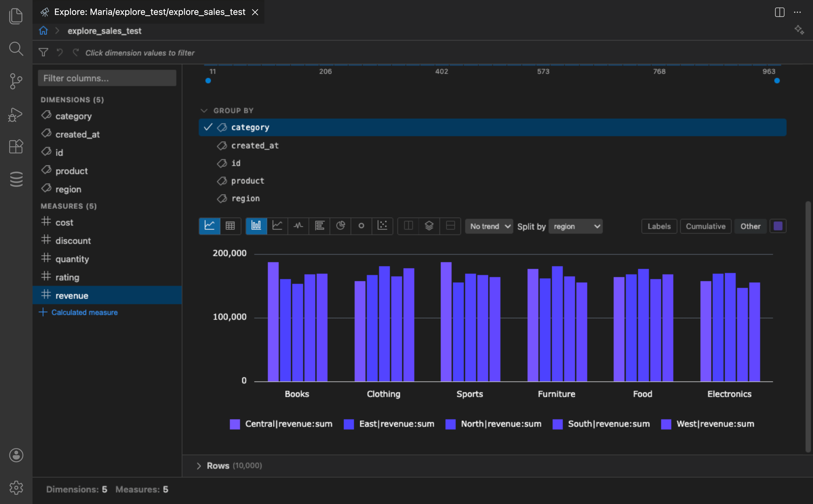
Task: Open the database sidebar icon
Action: pos(16,179)
